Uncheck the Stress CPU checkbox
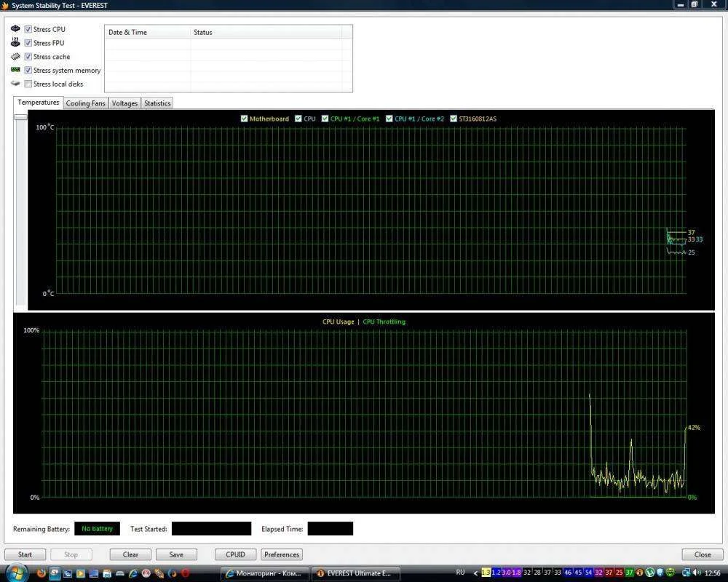 (28, 29)
